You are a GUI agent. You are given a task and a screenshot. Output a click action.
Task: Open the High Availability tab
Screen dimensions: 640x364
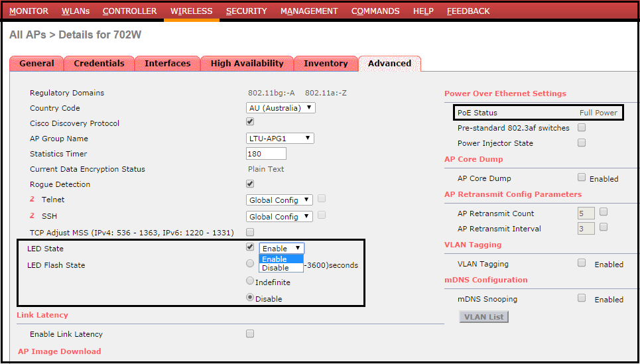pyautogui.click(x=247, y=64)
